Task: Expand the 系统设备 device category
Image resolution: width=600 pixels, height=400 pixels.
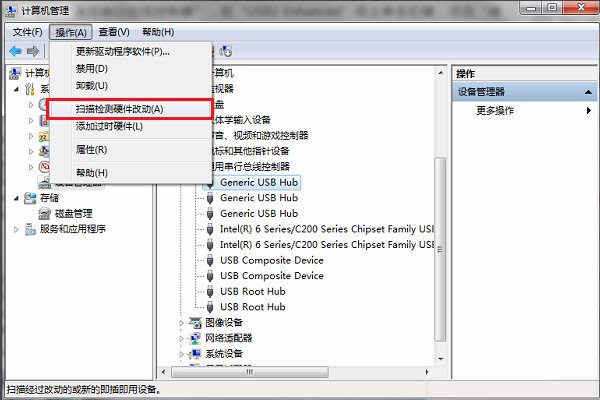Action: pos(182,354)
